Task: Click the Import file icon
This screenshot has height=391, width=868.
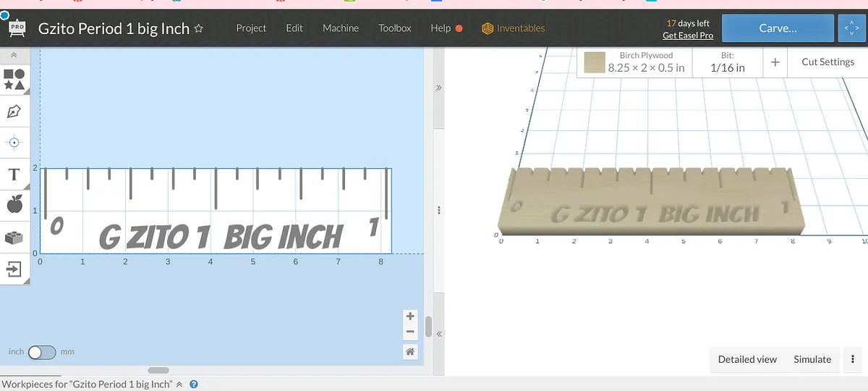Action: (x=14, y=269)
